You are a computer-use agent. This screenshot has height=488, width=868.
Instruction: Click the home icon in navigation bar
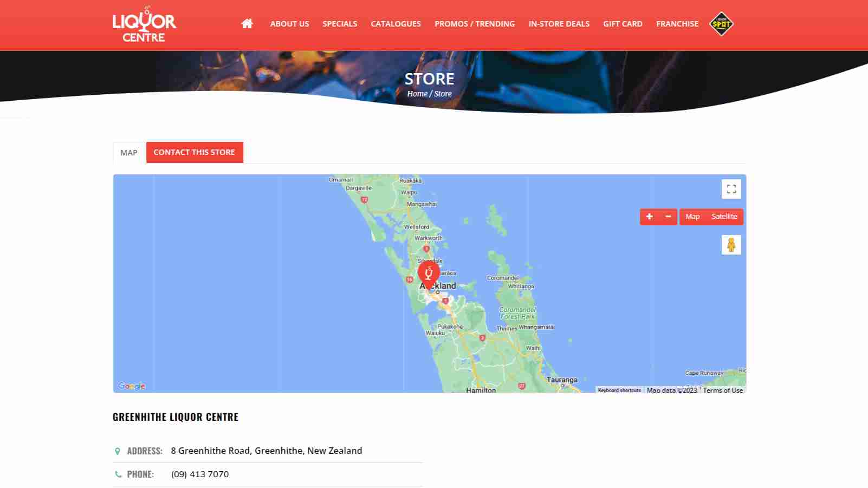247,23
